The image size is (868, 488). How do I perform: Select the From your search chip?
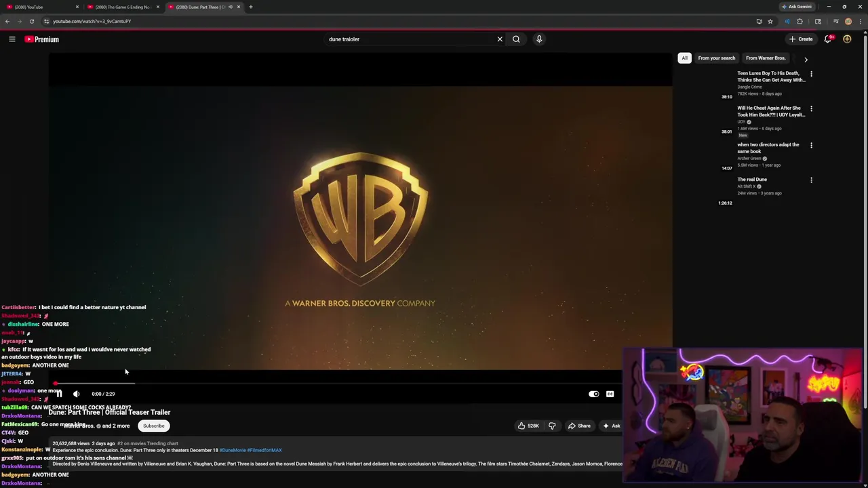click(x=717, y=58)
